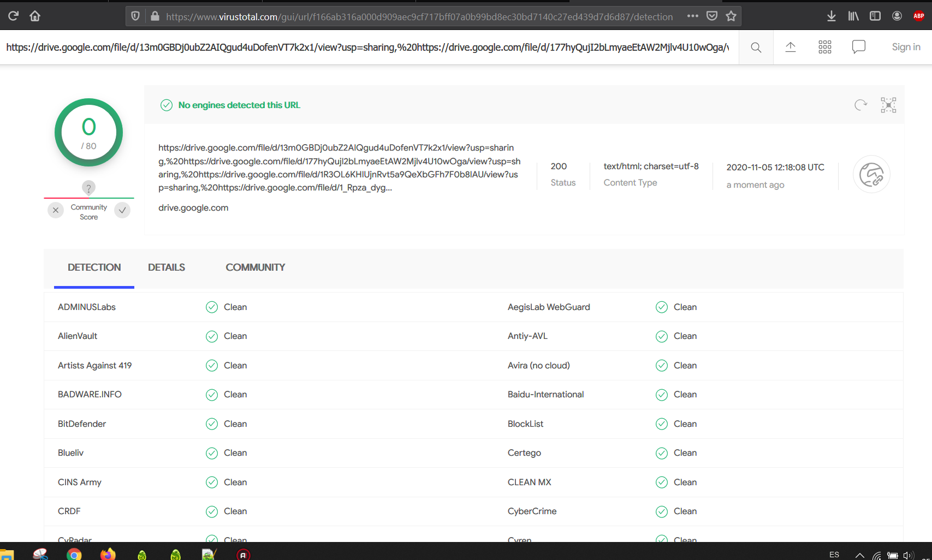Vote URL malicious with X icon
Viewport: 932px width, 560px height.
pos(56,210)
